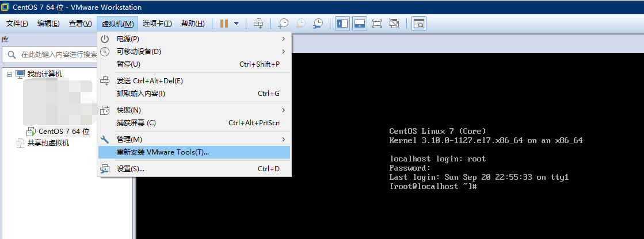644x239 pixels.
Task: Click the snapshot icon beside 快照(N)
Action: (x=105, y=110)
